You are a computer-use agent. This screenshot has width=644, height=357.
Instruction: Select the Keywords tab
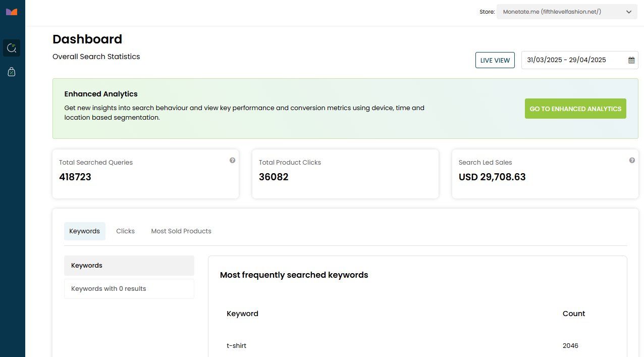(x=84, y=231)
